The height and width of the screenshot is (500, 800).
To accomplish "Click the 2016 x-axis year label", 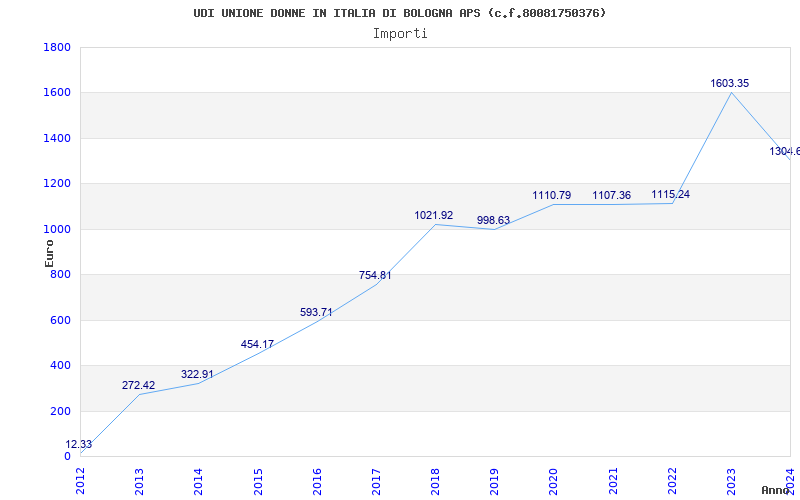I will (317, 481).
